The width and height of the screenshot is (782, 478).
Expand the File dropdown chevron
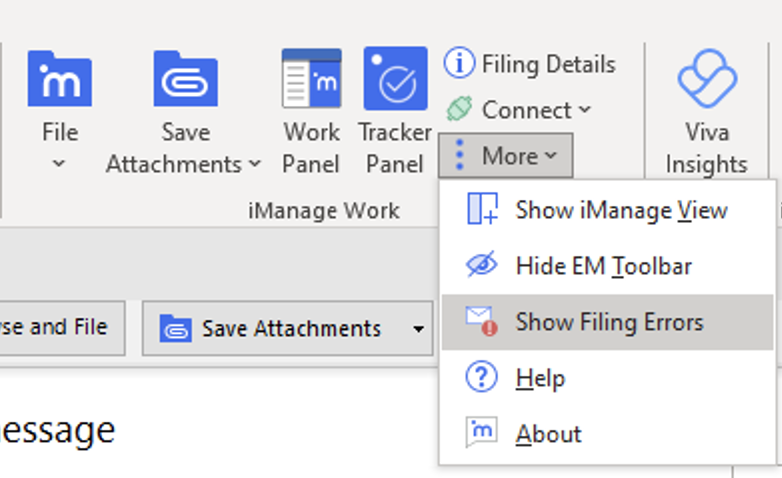click(x=59, y=163)
